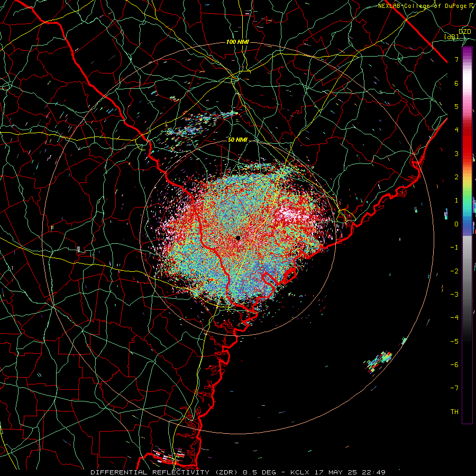Click the -5 value on color scale
The image size is (476, 476).
[454, 342]
